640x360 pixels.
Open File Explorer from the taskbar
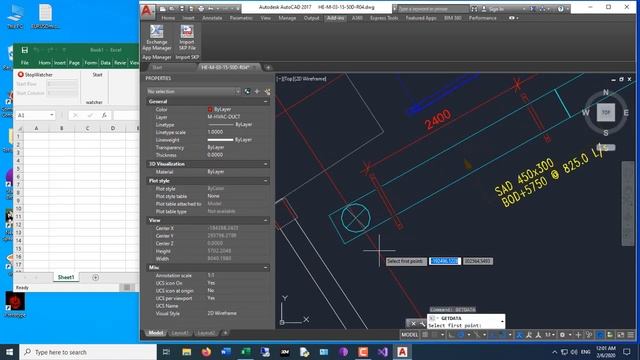[187, 352]
